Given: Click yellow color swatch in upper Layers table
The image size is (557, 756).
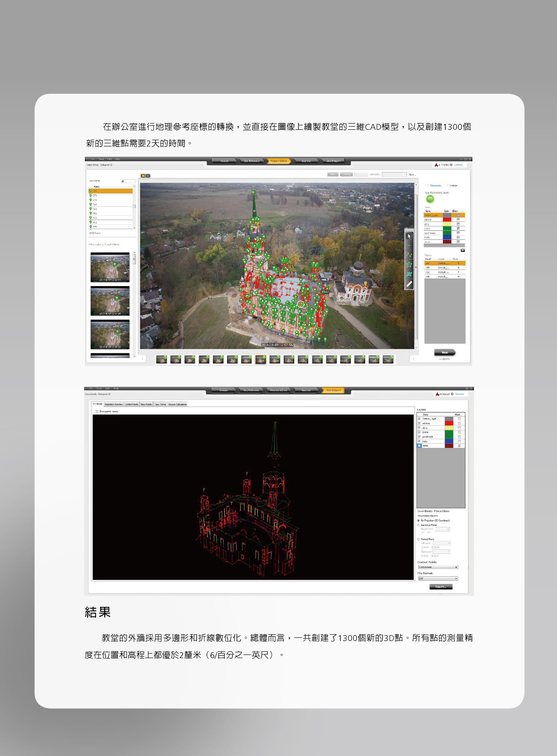Looking at the screenshot, I should coord(447,224).
